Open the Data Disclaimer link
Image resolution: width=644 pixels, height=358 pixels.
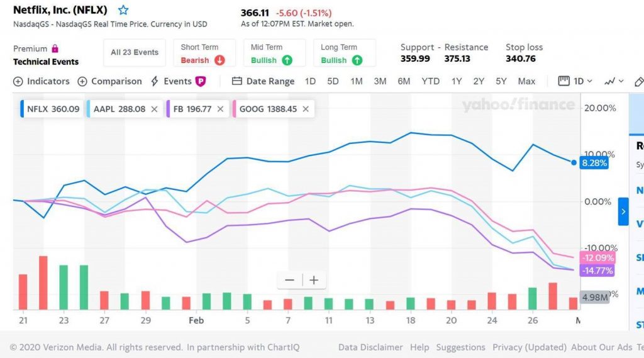[370, 347]
